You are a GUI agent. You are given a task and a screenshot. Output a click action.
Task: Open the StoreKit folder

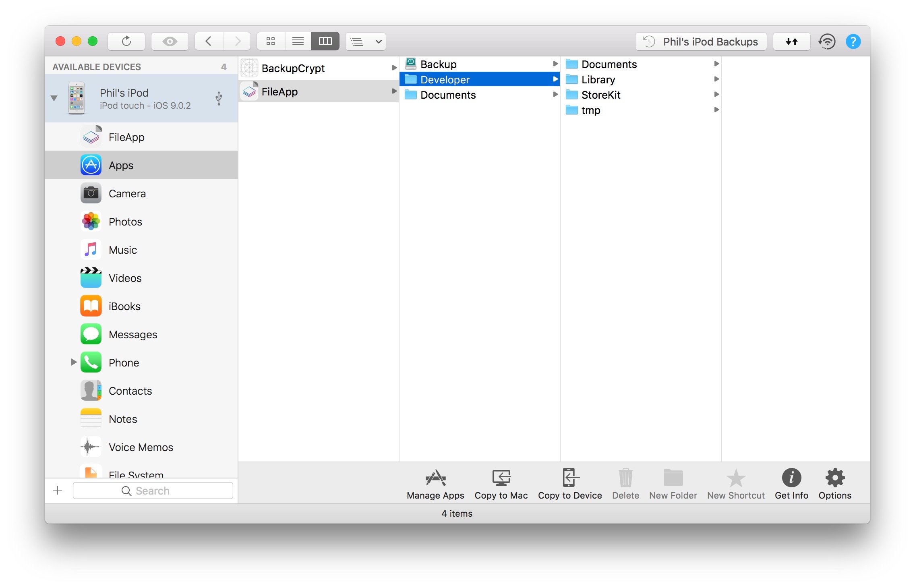[641, 95]
